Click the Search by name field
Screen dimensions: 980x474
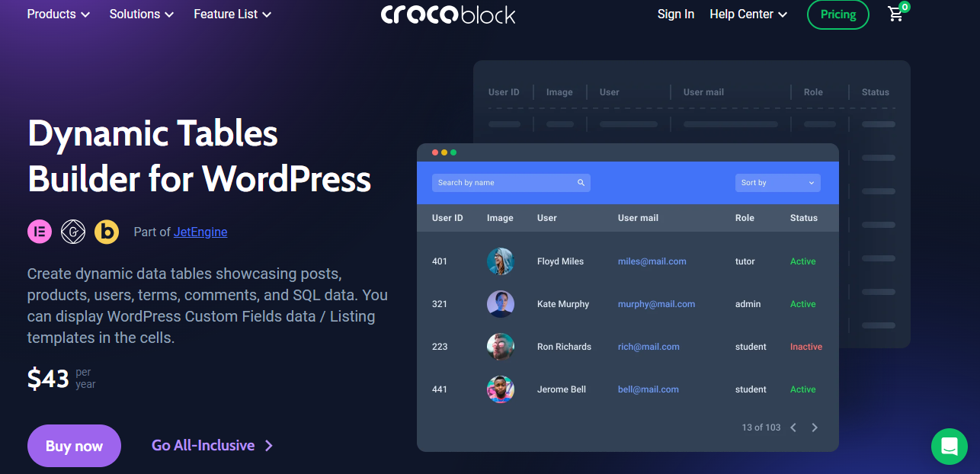(503, 183)
